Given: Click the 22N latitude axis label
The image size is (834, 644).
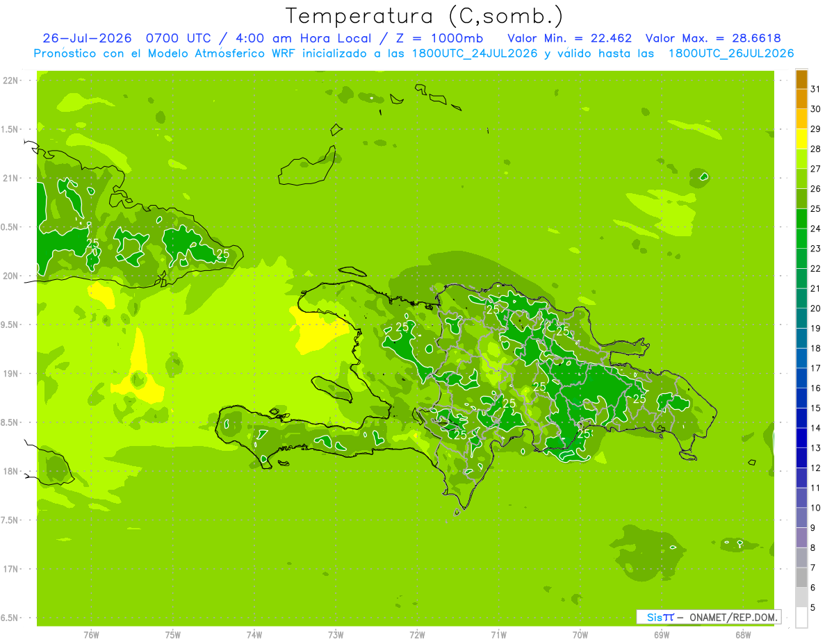Looking at the screenshot, I should [x=10, y=81].
